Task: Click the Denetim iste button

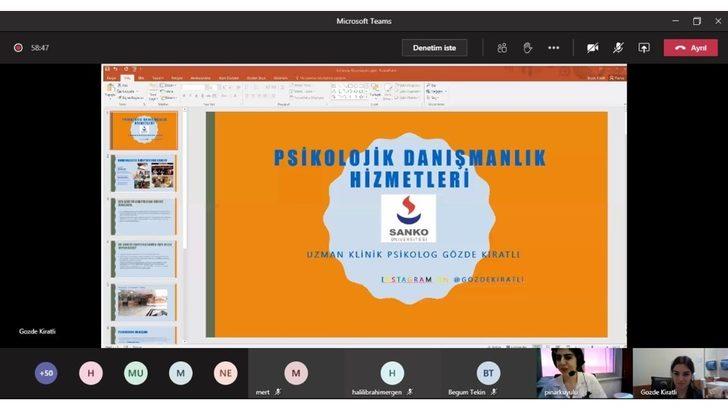Action: 434,48
